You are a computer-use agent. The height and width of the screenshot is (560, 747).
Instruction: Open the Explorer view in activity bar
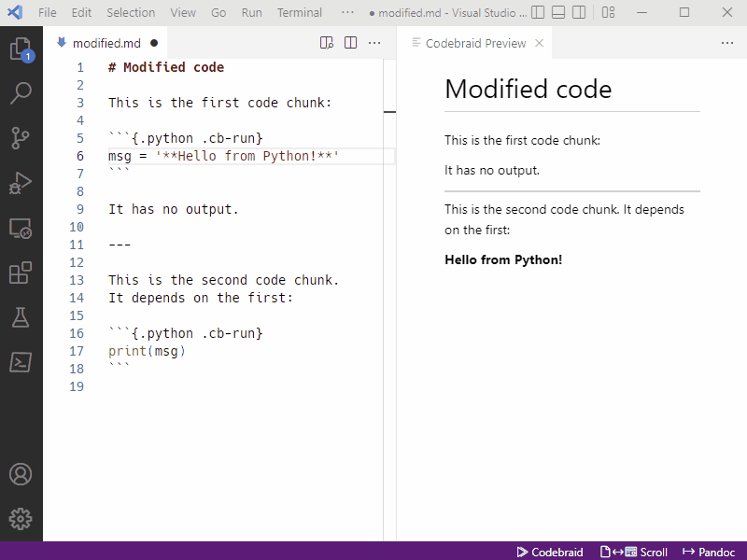click(x=21, y=49)
